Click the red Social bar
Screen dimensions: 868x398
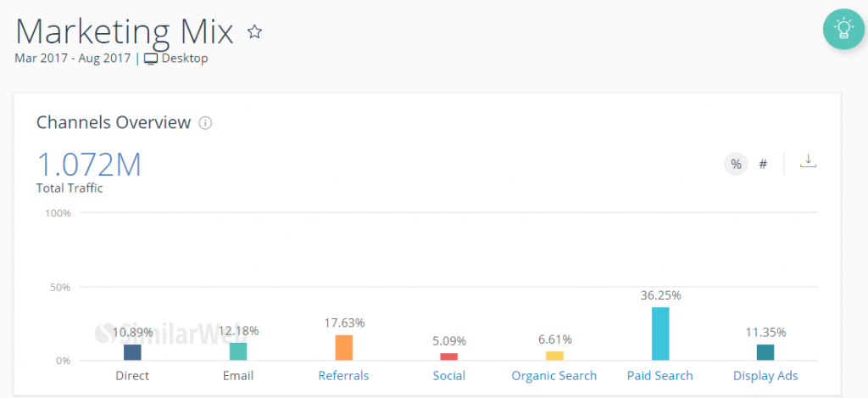(x=448, y=356)
